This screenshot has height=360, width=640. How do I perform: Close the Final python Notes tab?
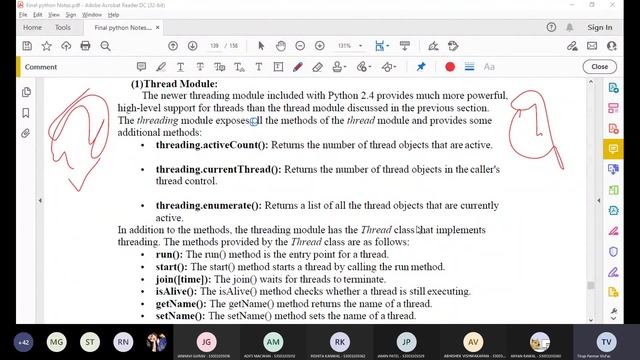[x=158, y=27]
